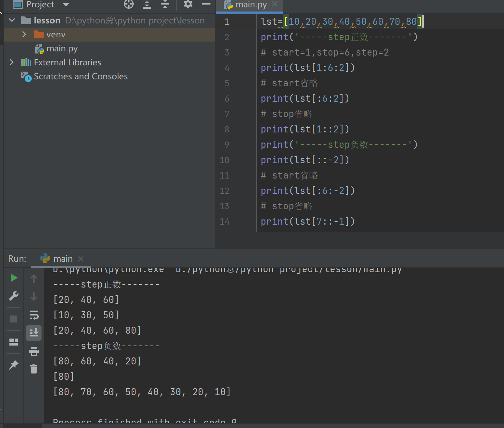The height and width of the screenshot is (428, 504).
Task: Click the Locate/Select Opened File crosshair icon
Action: [x=129, y=4]
